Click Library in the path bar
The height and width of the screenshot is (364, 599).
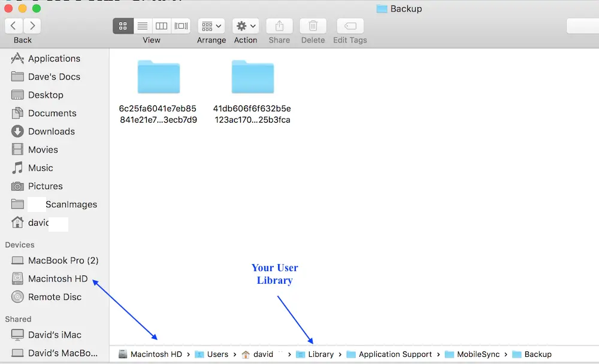pos(320,354)
